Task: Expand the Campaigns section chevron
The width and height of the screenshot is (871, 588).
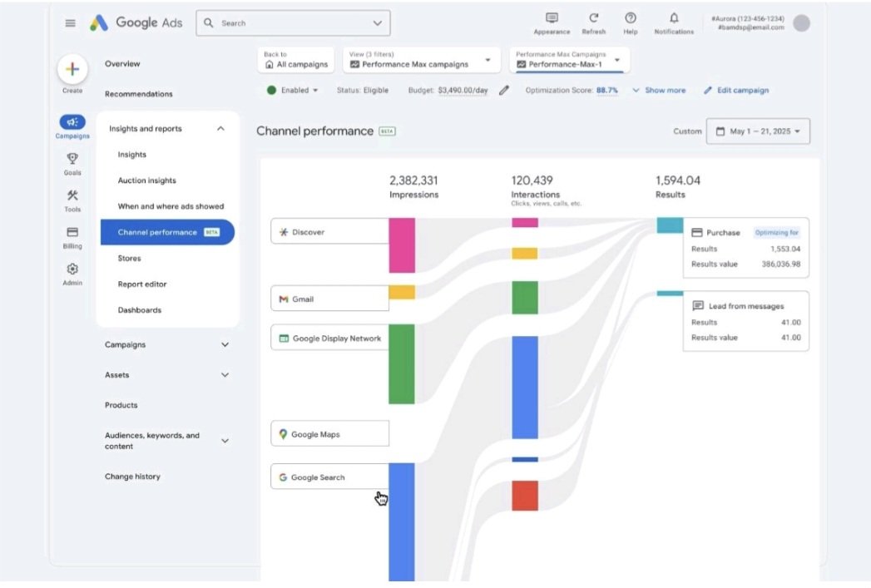Action: pos(225,344)
